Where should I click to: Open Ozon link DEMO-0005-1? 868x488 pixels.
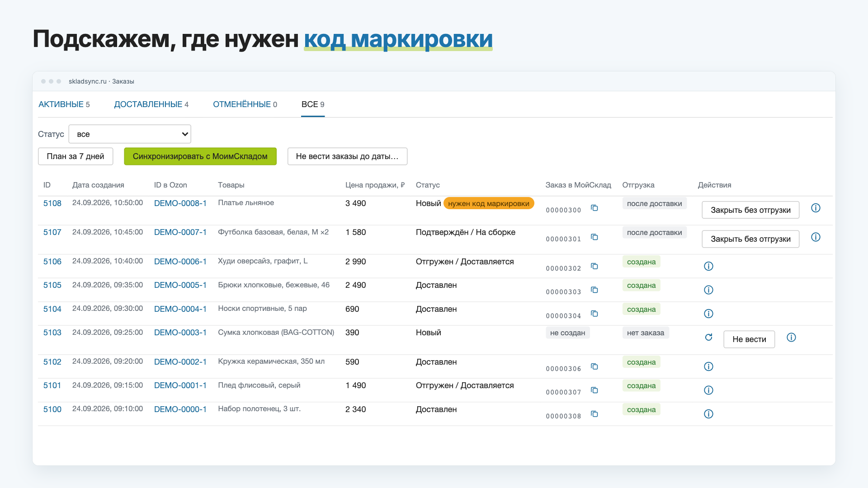[x=180, y=285]
